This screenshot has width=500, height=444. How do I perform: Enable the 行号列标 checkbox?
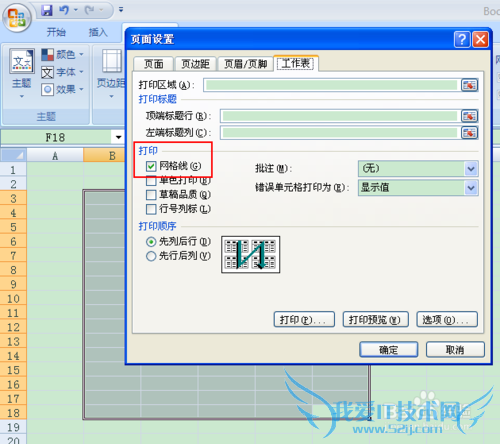click(151, 209)
